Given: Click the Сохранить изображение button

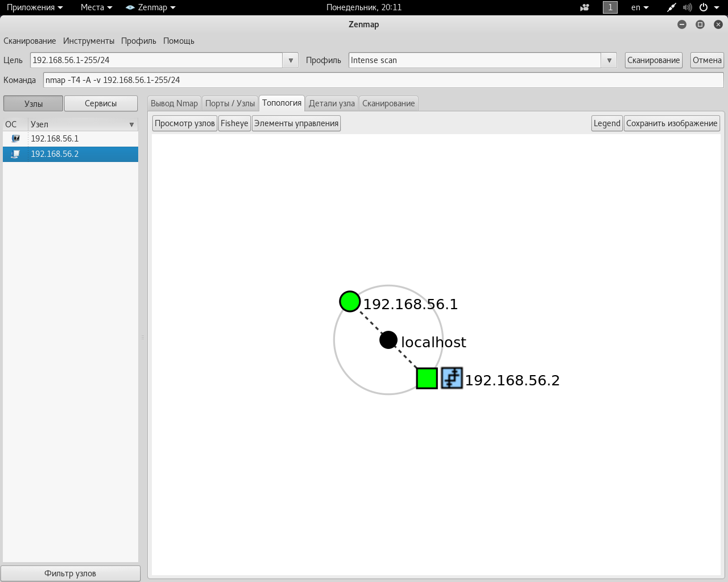Looking at the screenshot, I should (672, 123).
